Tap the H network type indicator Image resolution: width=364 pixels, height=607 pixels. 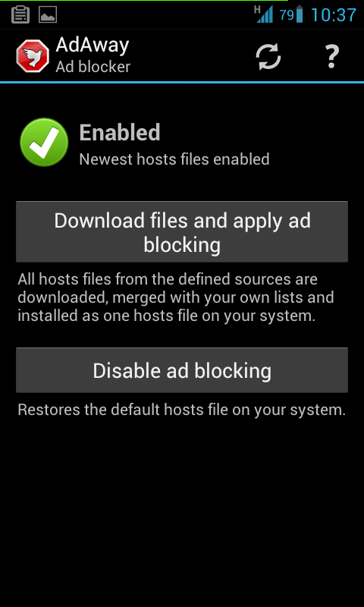click(x=257, y=9)
